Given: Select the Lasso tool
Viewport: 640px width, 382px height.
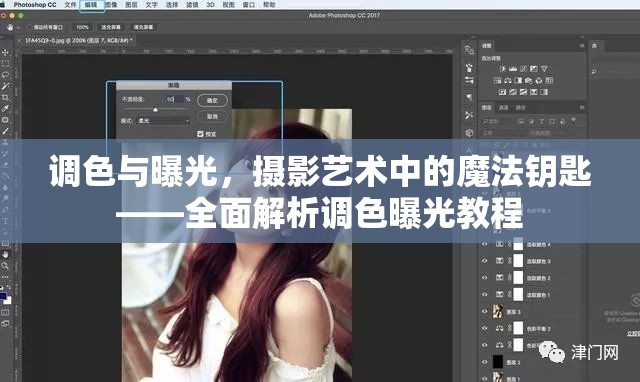Looking at the screenshot, I should tap(5, 75).
